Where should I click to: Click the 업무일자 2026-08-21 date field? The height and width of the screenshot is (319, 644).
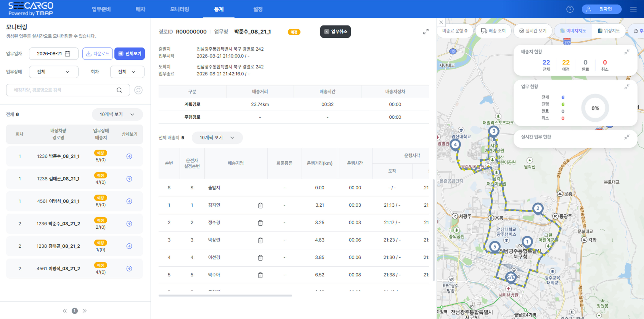54,54
